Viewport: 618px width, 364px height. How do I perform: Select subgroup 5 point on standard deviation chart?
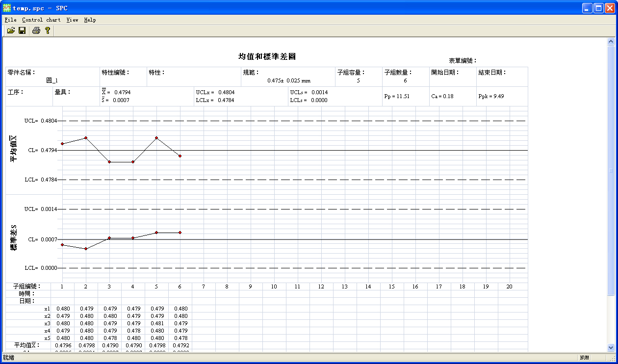(x=156, y=233)
